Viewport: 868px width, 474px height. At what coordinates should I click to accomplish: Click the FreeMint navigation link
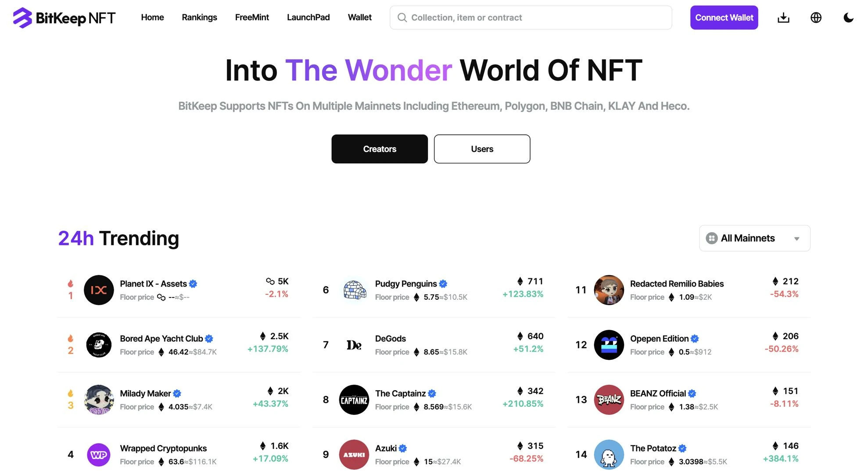252,17
